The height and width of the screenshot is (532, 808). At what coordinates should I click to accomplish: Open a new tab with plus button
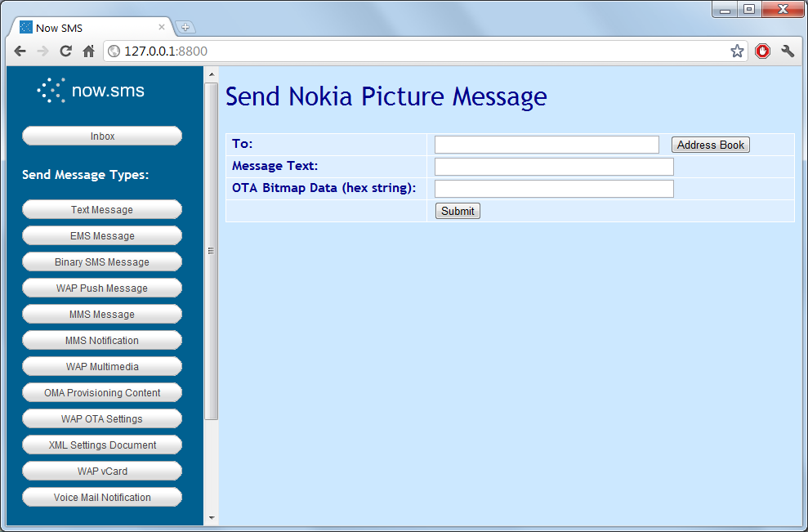pos(185,27)
